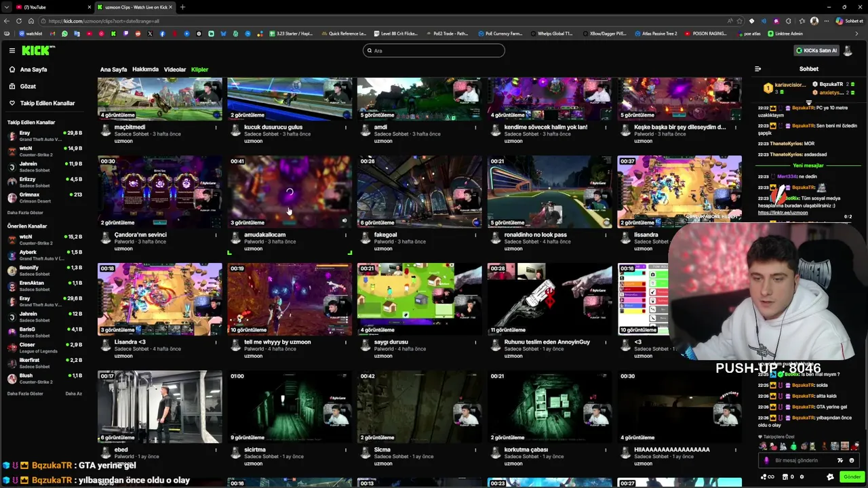The width and height of the screenshot is (868, 488).
Task: Click the KICK logo
Action: point(38,50)
